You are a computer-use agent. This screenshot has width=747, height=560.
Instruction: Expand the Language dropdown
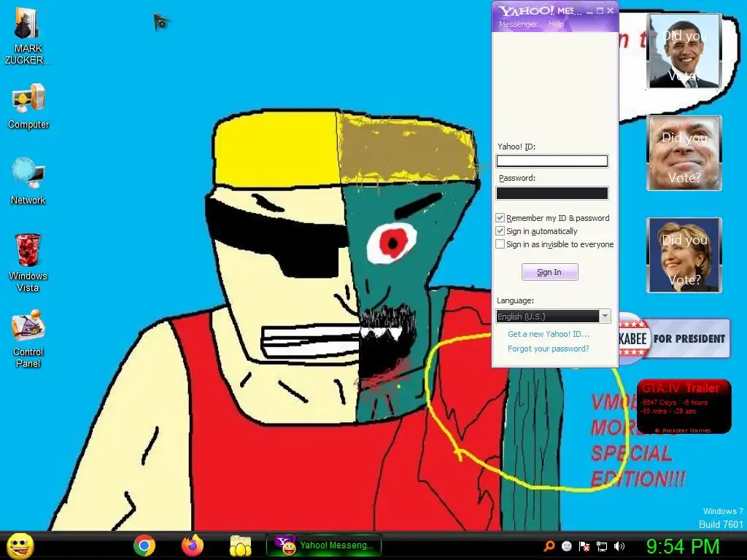(x=605, y=316)
